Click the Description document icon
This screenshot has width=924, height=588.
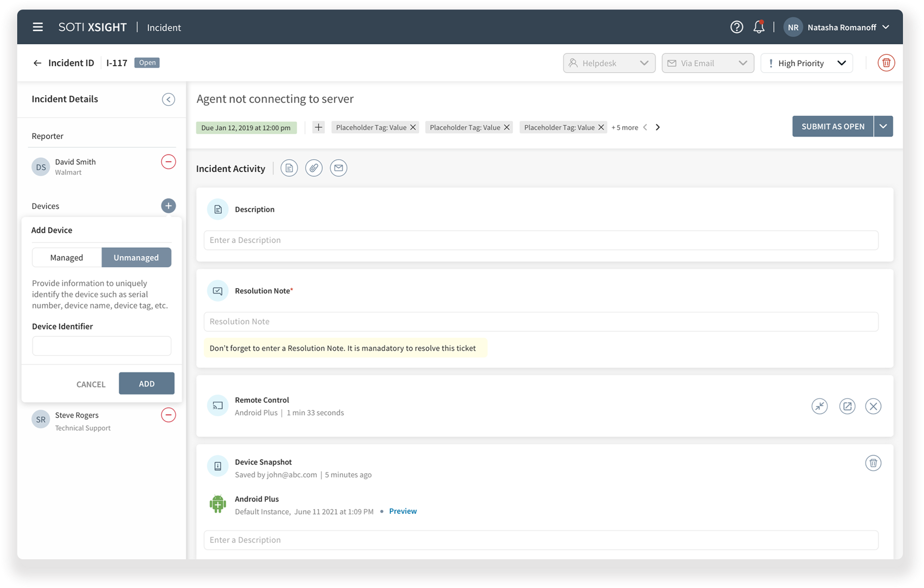pos(218,209)
